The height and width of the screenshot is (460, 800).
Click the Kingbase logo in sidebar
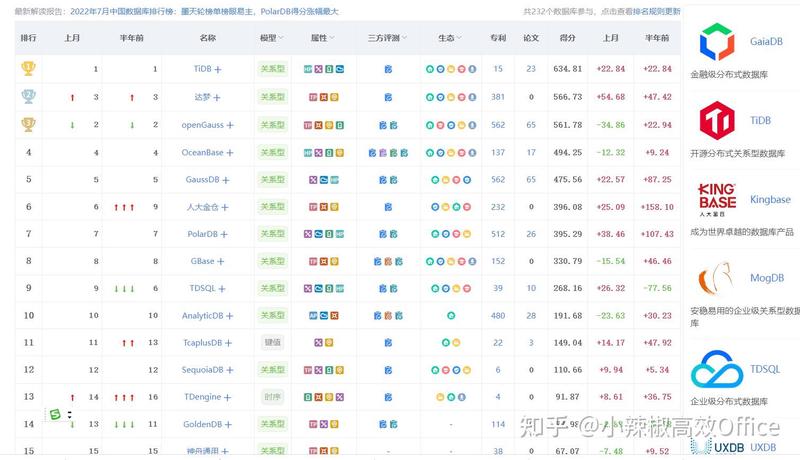click(x=717, y=199)
